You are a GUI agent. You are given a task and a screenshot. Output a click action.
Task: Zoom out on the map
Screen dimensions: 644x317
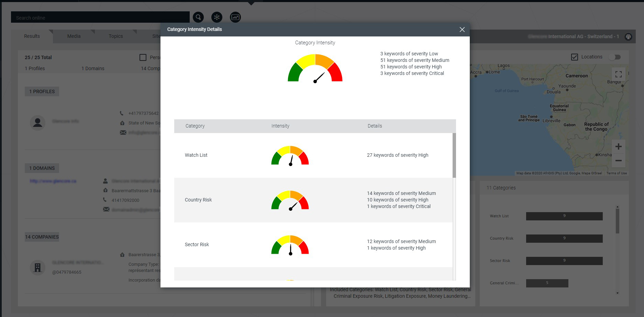point(618,161)
